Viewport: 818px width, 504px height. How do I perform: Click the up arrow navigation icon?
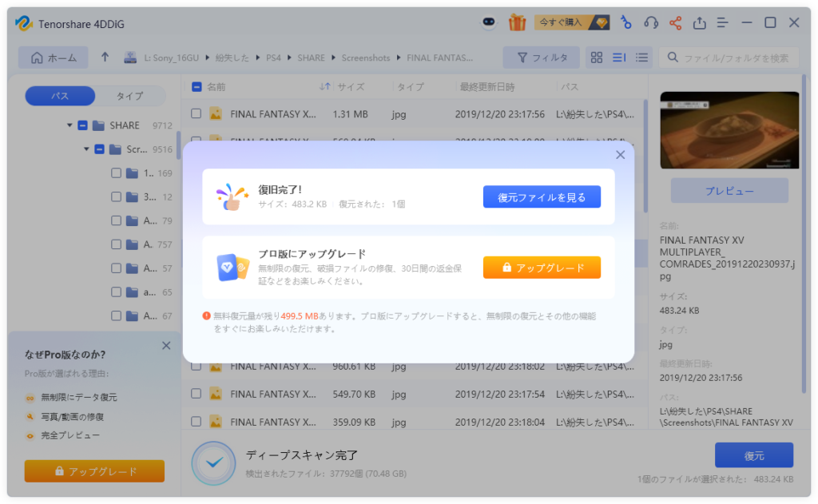pyautogui.click(x=105, y=58)
